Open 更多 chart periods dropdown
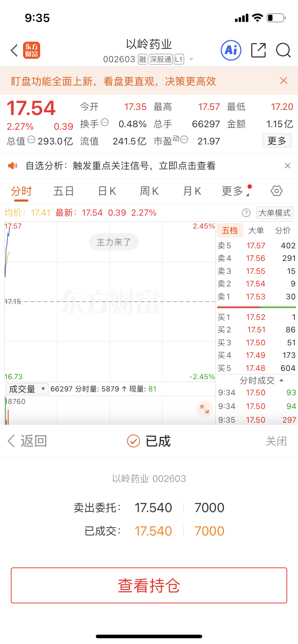The height and width of the screenshot is (644, 298). coord(236,191)
